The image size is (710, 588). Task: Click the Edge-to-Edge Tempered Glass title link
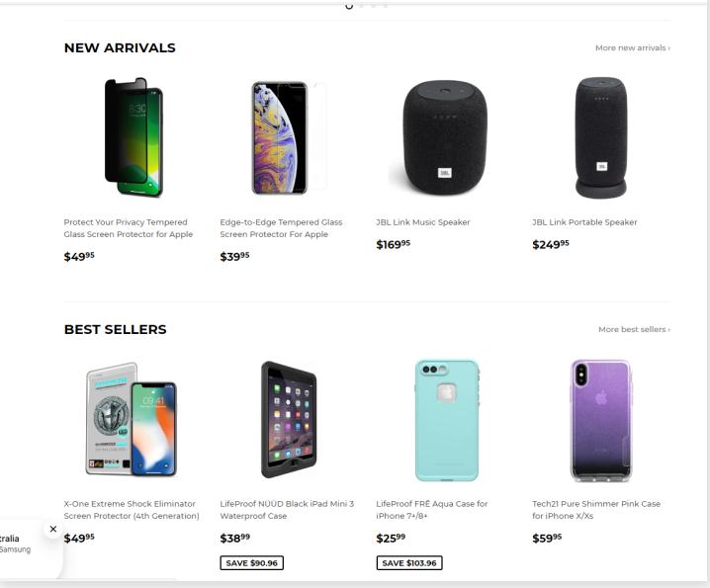coord(281,228)
